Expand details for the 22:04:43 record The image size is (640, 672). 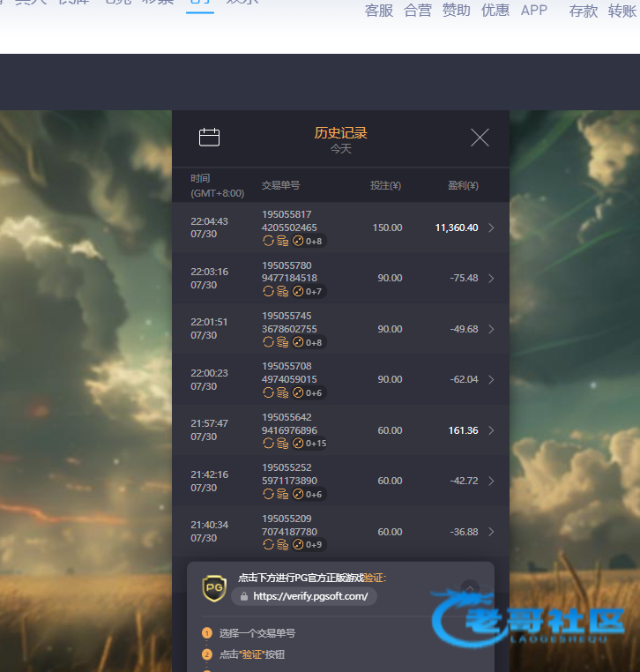point(491,228)
